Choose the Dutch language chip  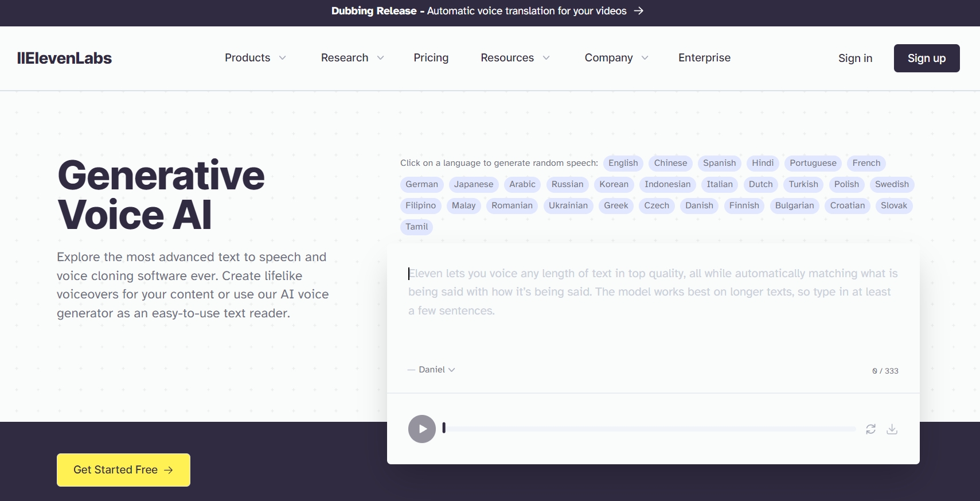pyautogui.click(x=761, y=184)
